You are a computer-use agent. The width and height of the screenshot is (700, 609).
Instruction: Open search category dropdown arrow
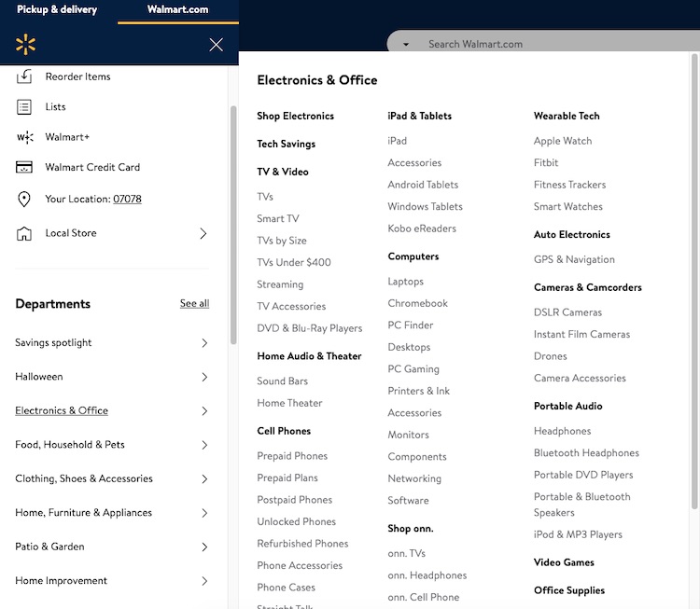pos(406,44)
